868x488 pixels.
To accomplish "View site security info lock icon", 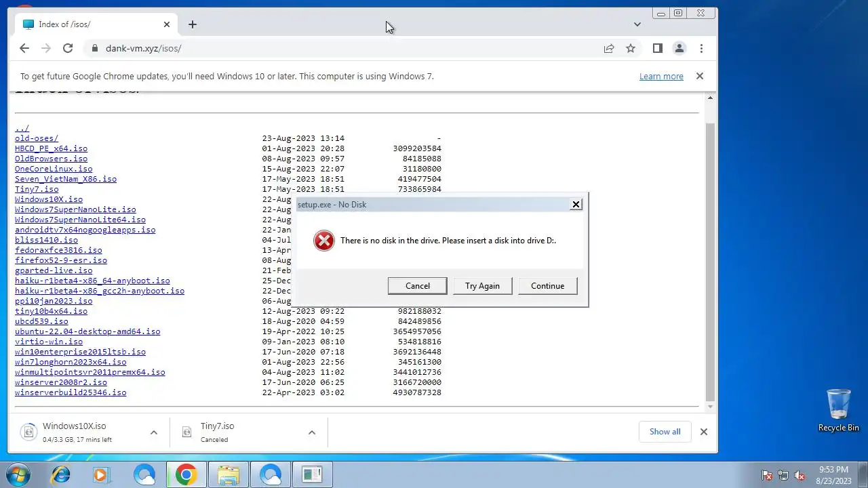I will coord(94,48).
